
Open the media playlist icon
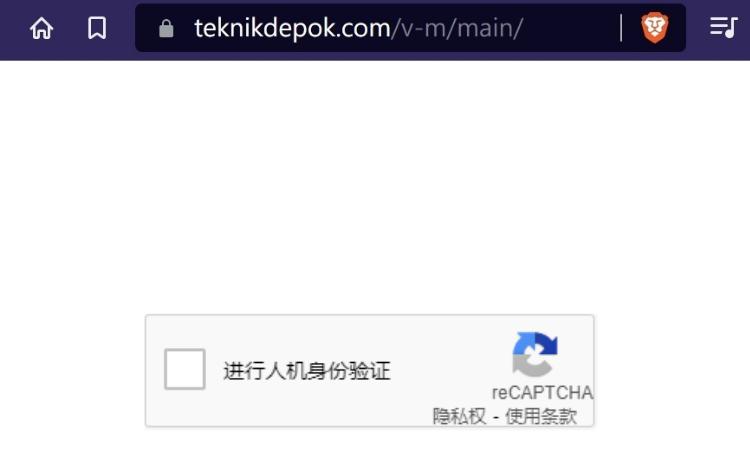[x=724, y=27]
